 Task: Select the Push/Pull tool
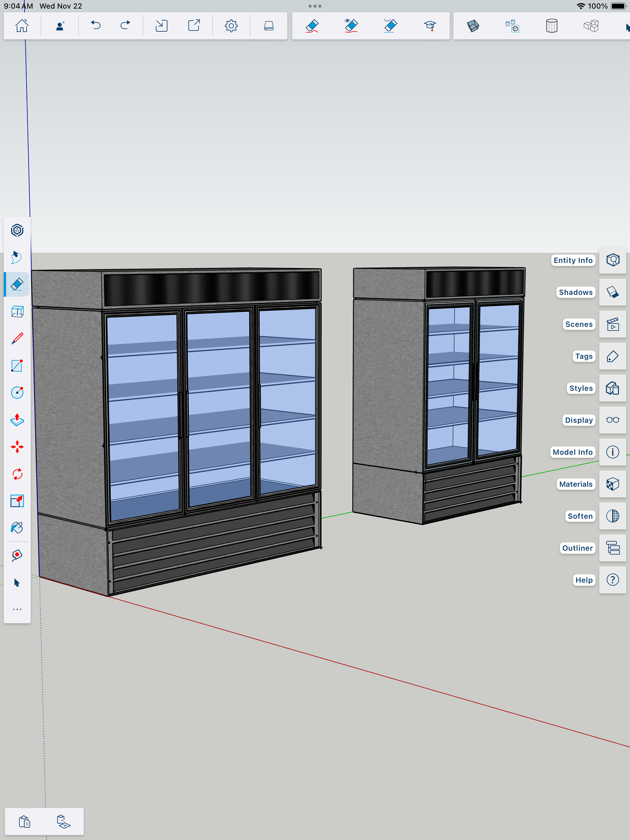tap(17, 420)
